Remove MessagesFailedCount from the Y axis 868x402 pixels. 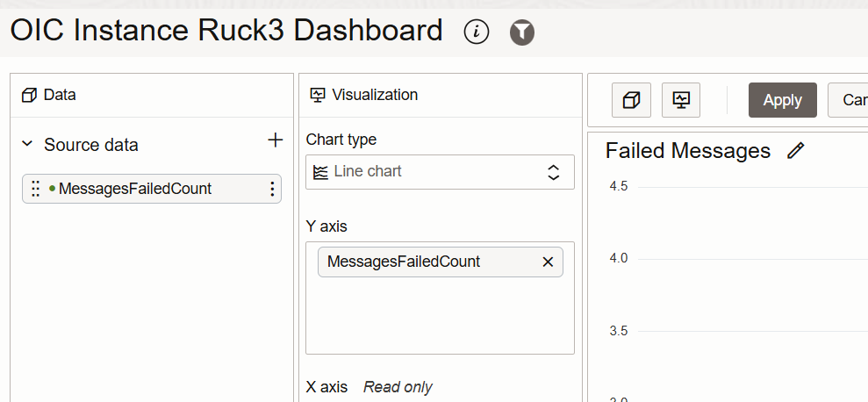(549, 262)
